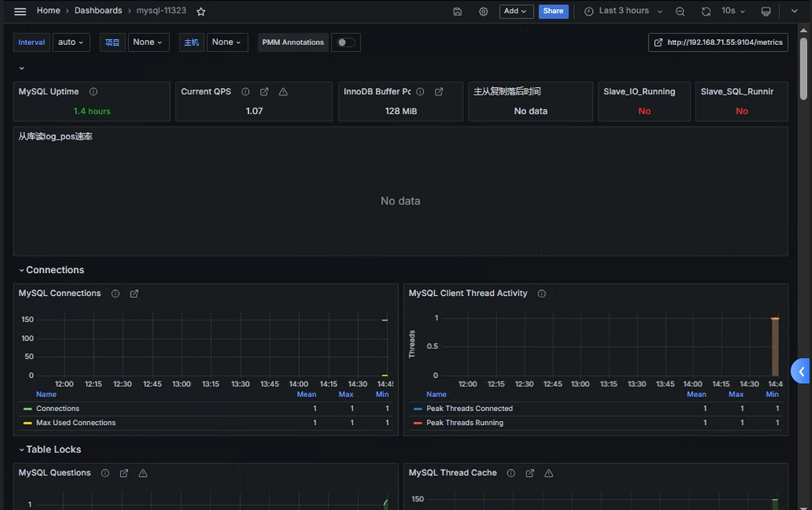Image resolution: width=812 pixels, height=510 pixels.
Task: Click the Peak Threads Connected blue swatch
Action: [418, 409]
